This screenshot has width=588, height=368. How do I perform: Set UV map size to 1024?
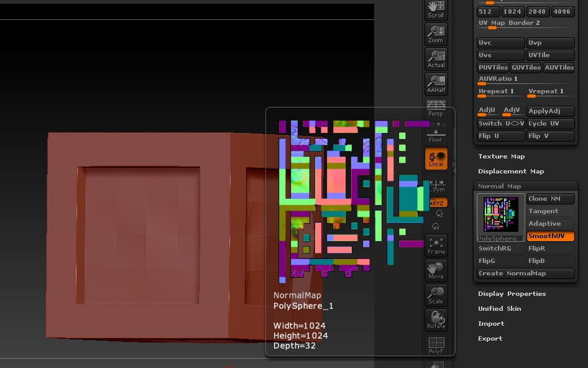coord(512,12)
